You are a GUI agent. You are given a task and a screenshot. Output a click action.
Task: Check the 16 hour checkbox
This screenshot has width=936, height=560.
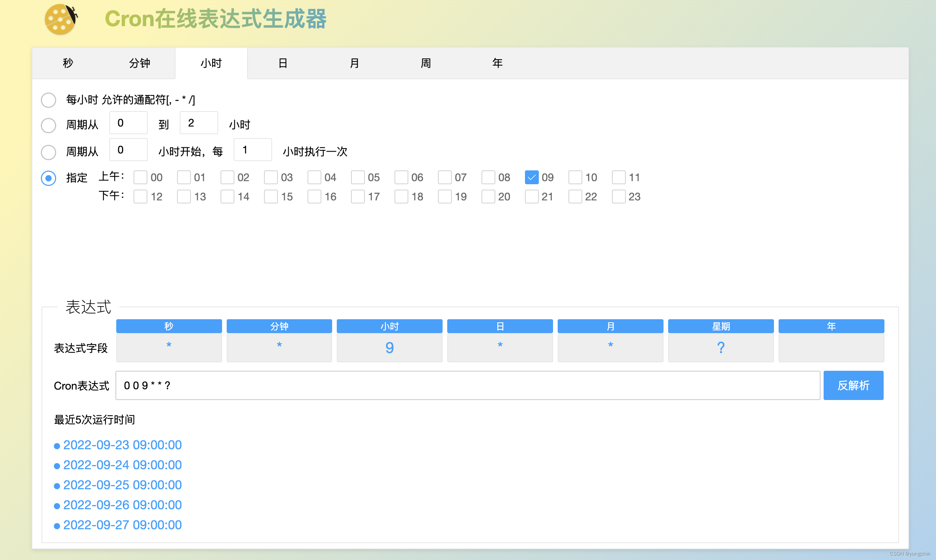[x=314, y=197]
